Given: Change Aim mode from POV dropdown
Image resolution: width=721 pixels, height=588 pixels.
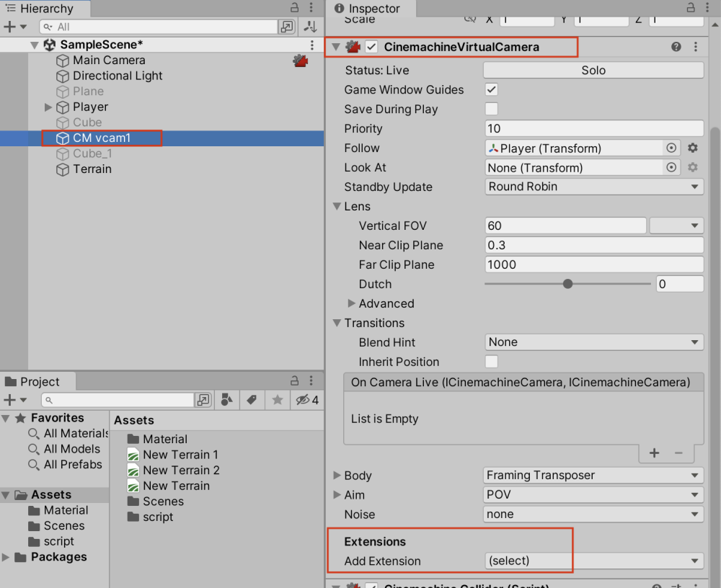Looking at the screenshot, I should [593, 494].
